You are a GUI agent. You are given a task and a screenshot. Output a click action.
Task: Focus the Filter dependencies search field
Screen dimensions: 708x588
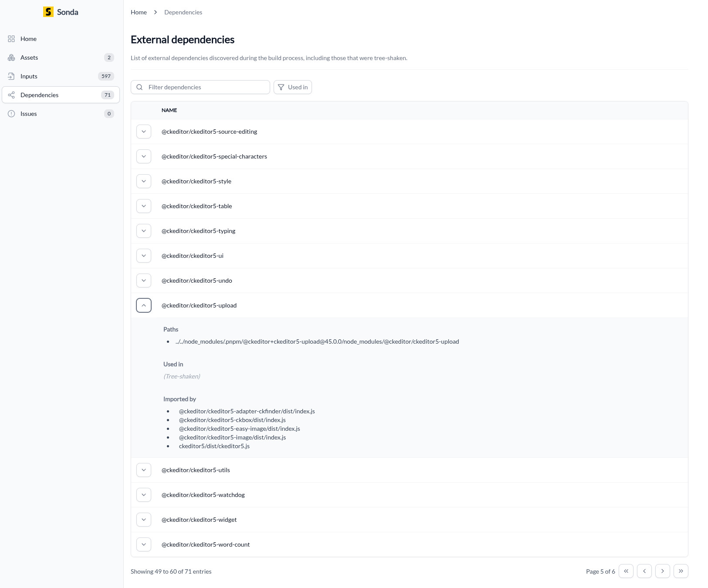pos(200,87)
